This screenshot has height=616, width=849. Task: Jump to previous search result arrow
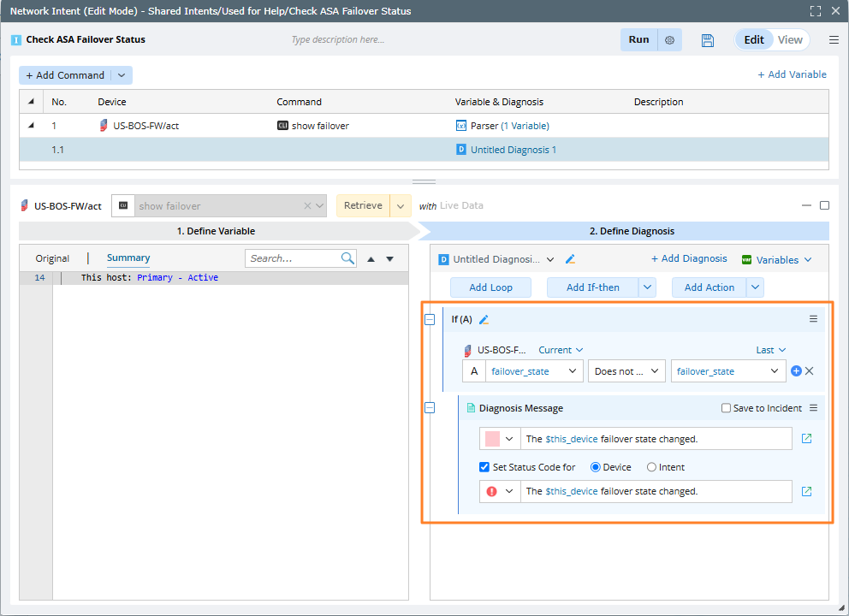coord(371,259)
